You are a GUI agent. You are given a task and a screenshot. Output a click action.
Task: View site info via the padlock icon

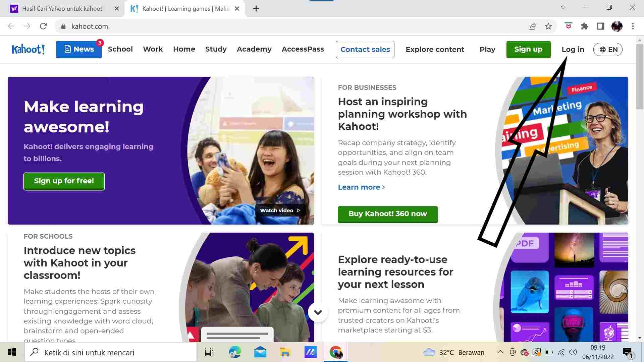coord(63,26)
